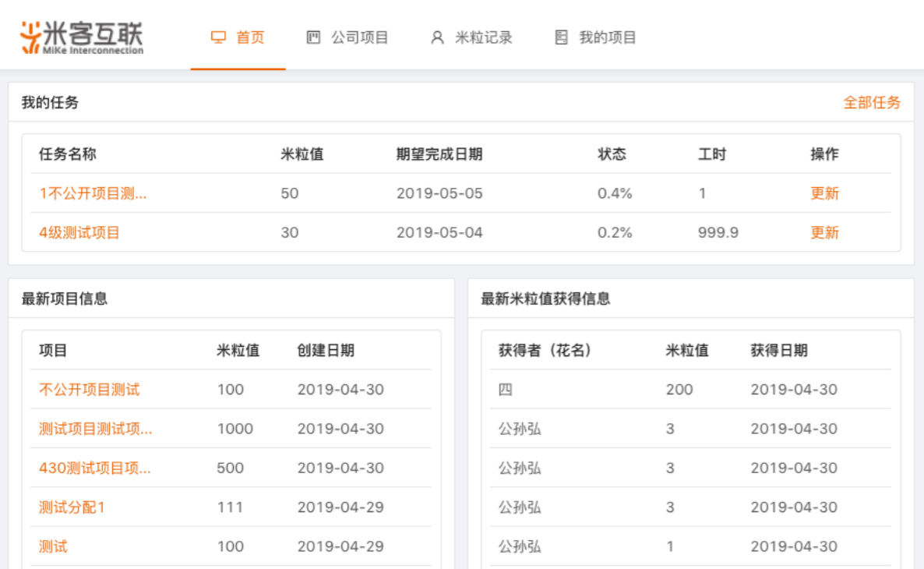924x569 pixels.
Task: Open project 测试项目测试项...
Action: point(95,429)
